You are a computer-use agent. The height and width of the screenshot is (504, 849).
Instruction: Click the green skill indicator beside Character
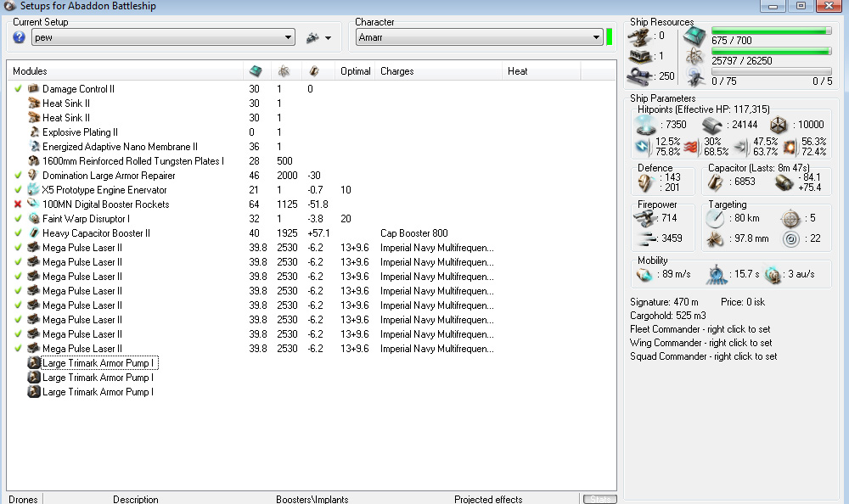pos(609,37)
